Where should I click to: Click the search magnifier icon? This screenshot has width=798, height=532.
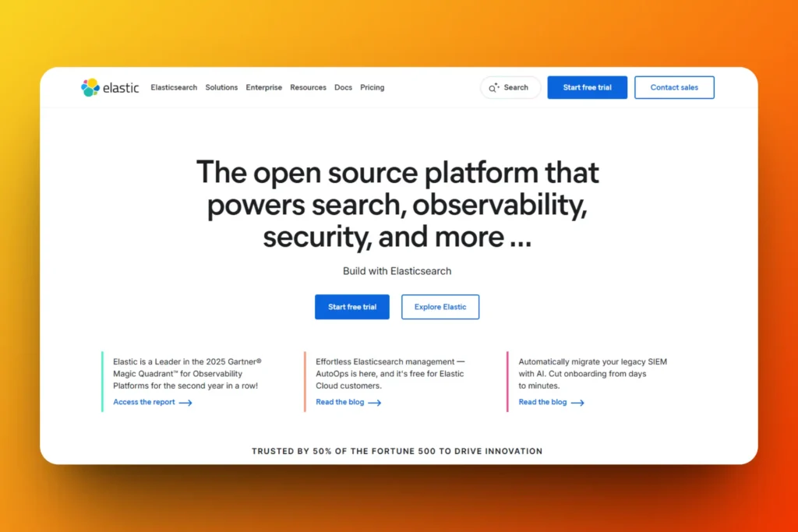pos(493,87)
